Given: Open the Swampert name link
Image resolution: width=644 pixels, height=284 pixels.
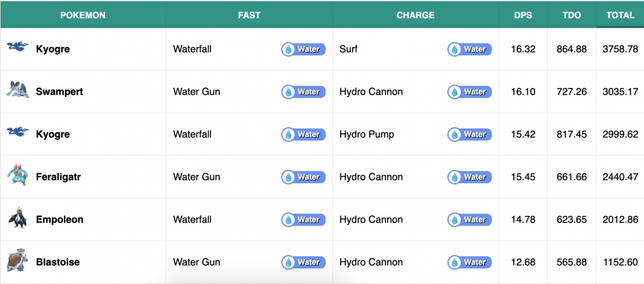Looking at the screenshot, I should coord(60,92).
